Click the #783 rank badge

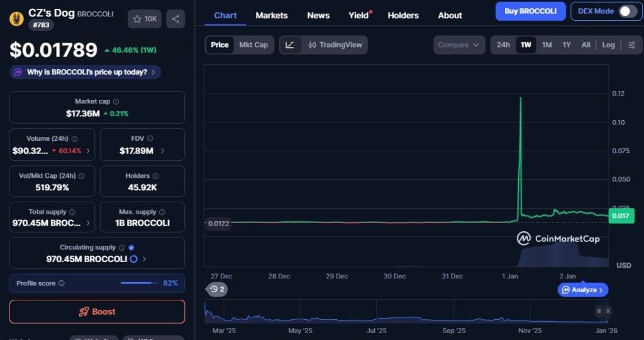coord(41,25)
